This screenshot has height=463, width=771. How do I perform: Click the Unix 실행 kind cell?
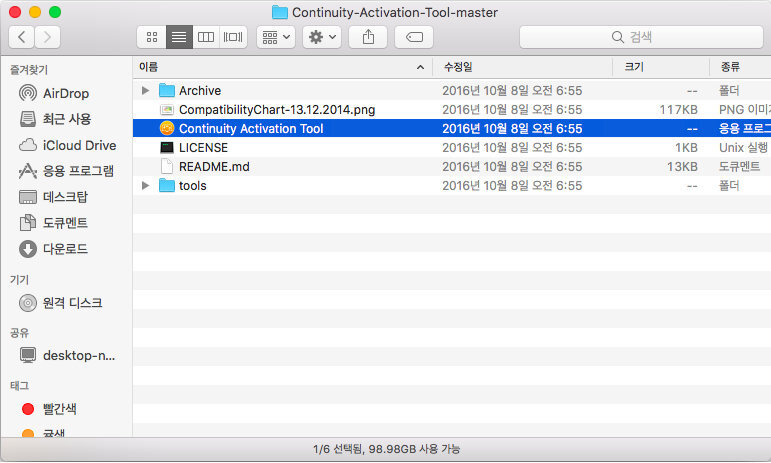pos(743,147)
